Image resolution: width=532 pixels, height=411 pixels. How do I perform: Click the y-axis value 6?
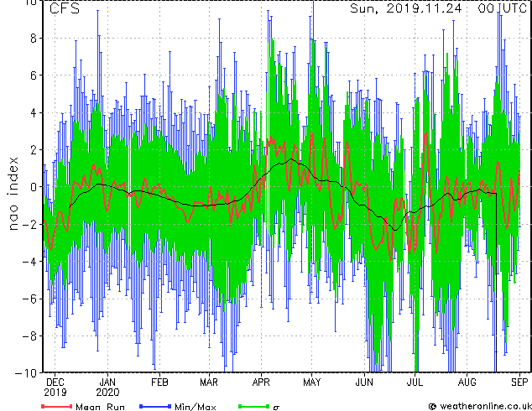[34, 75]
